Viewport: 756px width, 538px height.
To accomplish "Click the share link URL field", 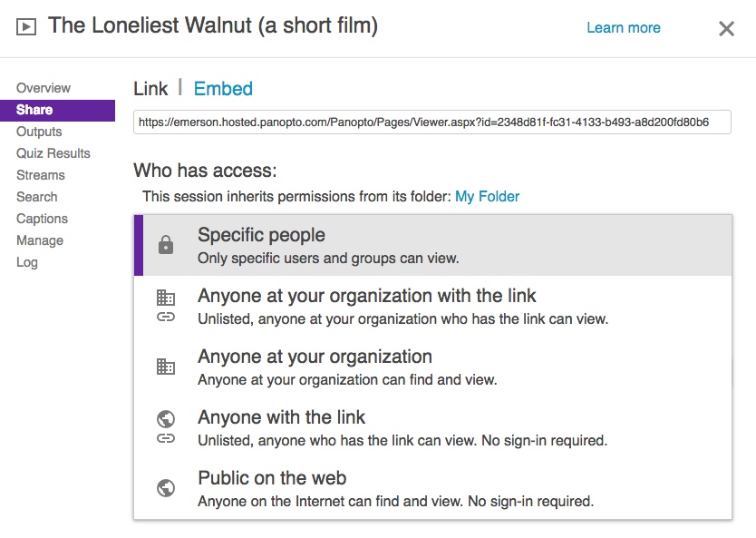I will pos(432,122).
